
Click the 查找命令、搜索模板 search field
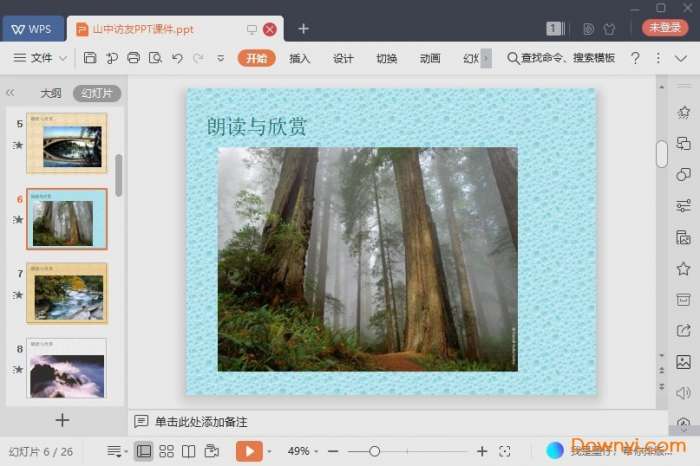561,58
